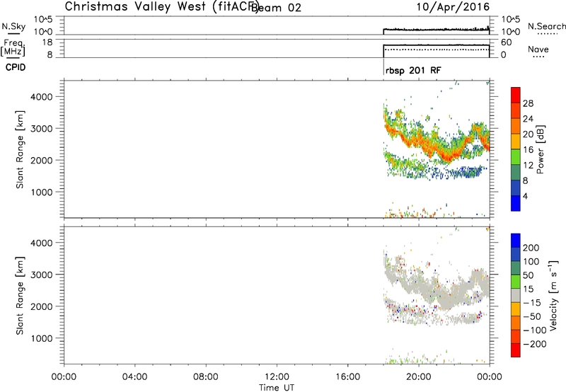Select bright blue Power segment below 4
Image resolution: width=566 pixels, height=392 pixels.
point(516,203)
